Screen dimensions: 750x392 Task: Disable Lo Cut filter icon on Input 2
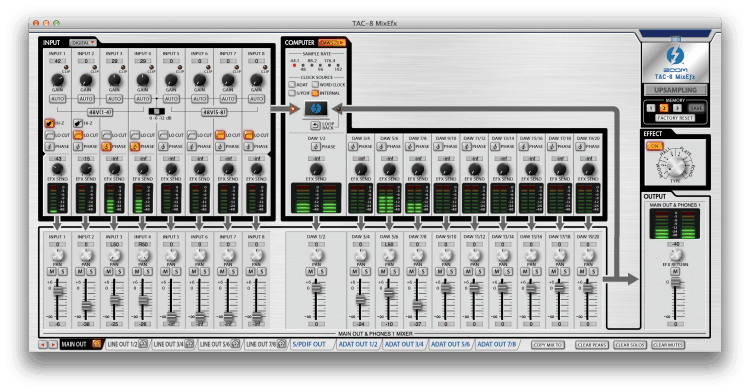(x=78, y=135)
